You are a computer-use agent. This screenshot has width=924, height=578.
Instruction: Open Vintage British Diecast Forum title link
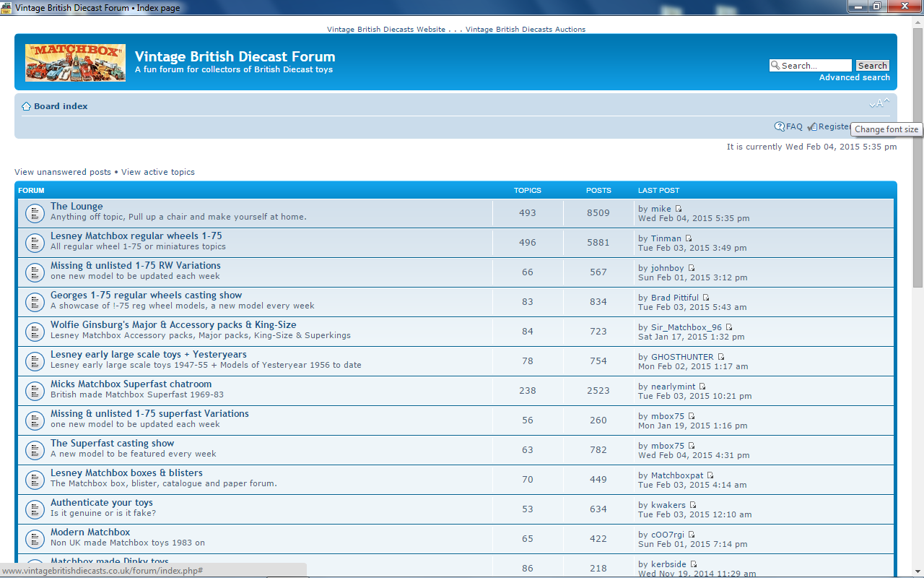tap(235, 56)
